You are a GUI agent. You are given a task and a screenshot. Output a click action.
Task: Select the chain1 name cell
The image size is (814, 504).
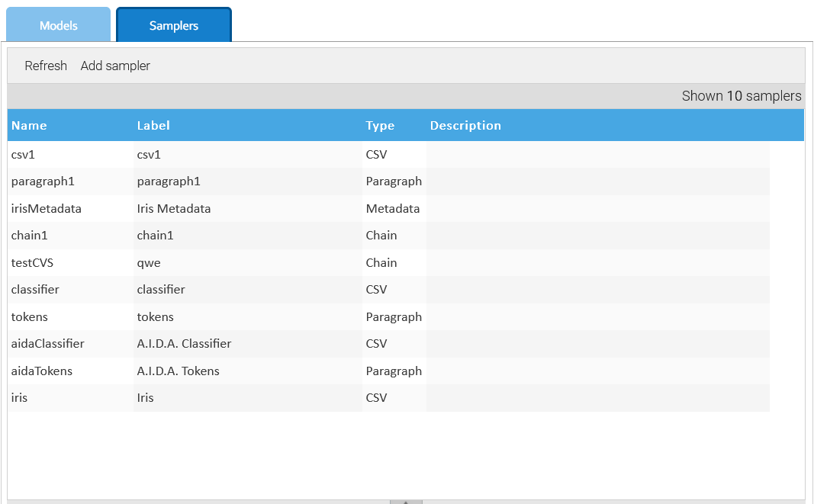pos(71,236)
